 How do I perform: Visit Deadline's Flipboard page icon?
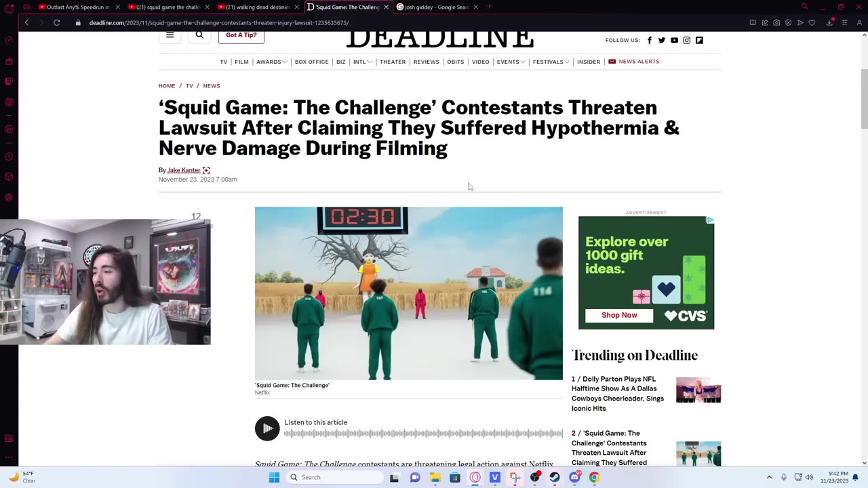(x=699, y=41)
